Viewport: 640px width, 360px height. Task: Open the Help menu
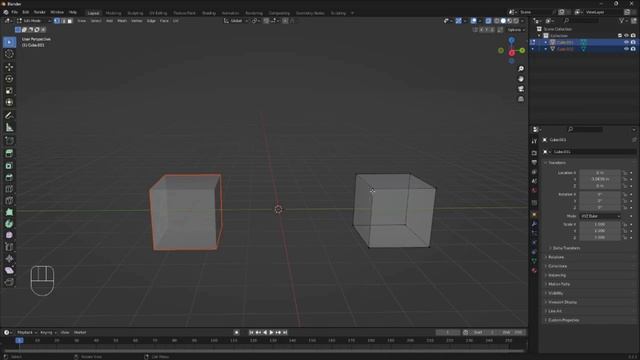pos(73,12)
